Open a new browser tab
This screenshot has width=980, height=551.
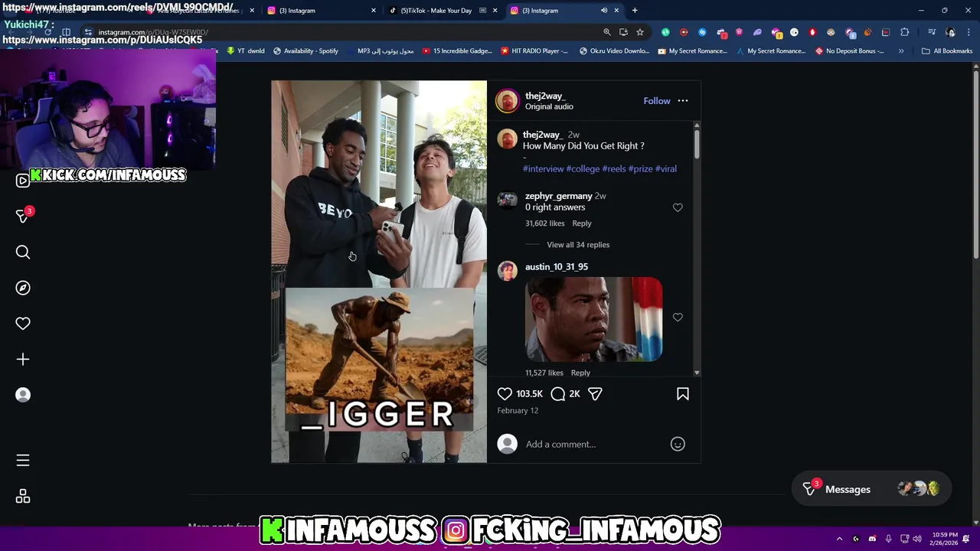click(635, 11)
